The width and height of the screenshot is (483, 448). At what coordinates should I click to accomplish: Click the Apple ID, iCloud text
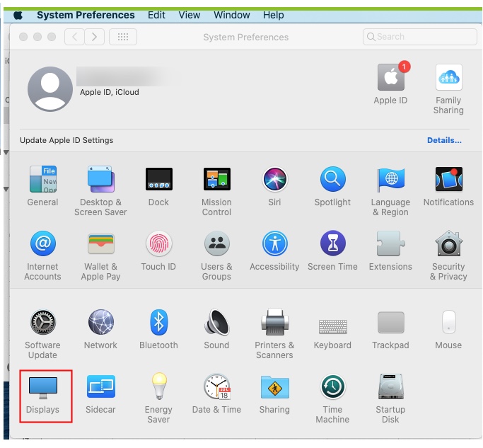tap(110, 92)
